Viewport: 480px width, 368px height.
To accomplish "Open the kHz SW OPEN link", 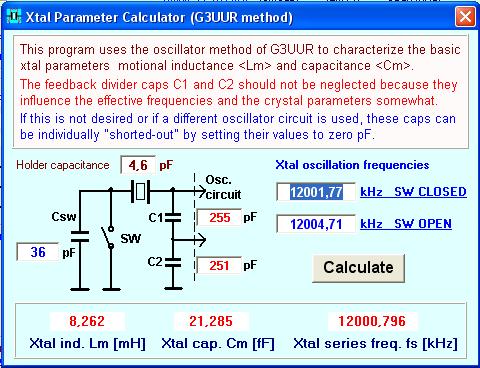I will coord(406,224).
